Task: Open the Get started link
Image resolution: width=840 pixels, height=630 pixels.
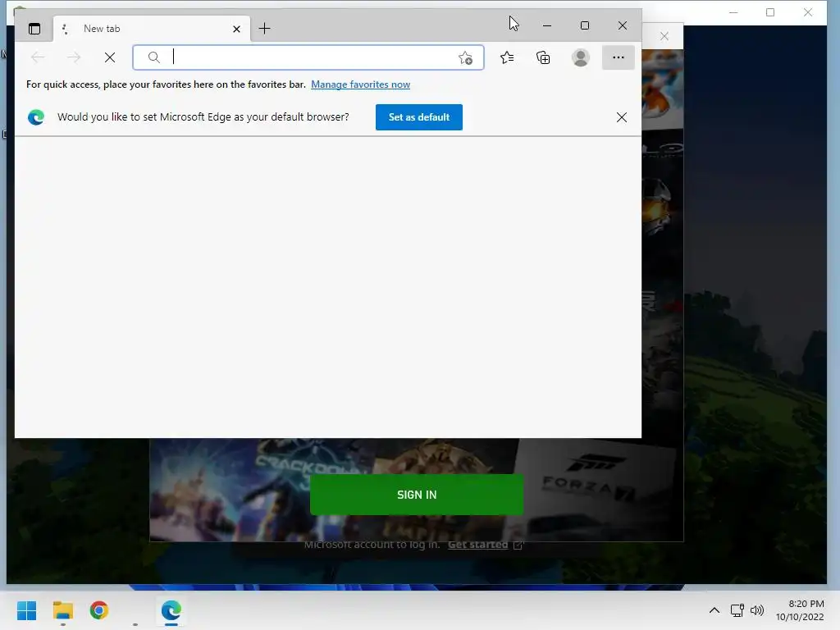Action: pos(478,545)
